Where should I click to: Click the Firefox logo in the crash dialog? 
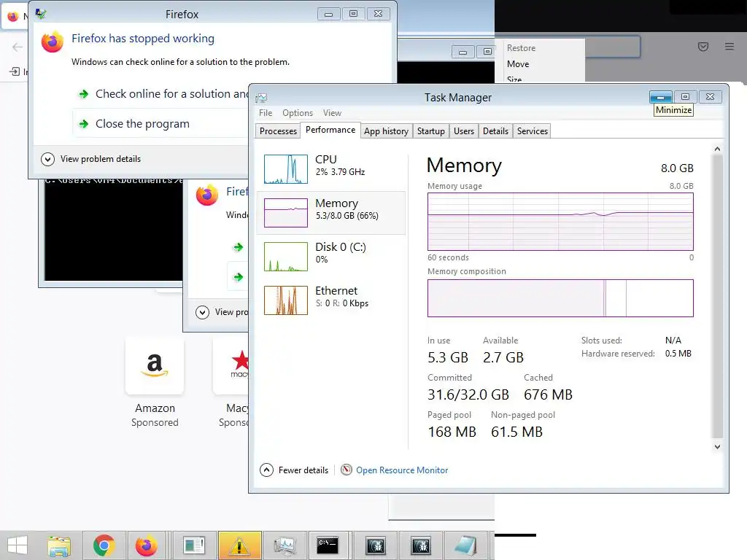[x=53, y=42]
